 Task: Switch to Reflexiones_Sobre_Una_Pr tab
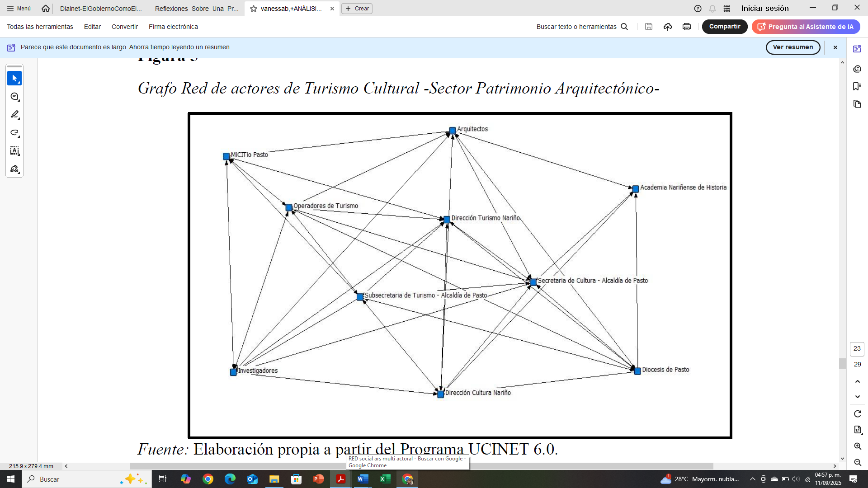click(196, 8)
